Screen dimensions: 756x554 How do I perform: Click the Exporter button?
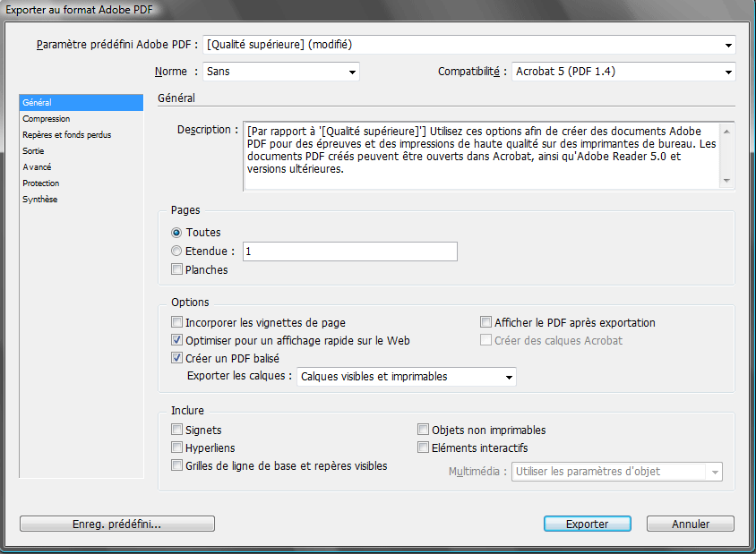(588, 524)
